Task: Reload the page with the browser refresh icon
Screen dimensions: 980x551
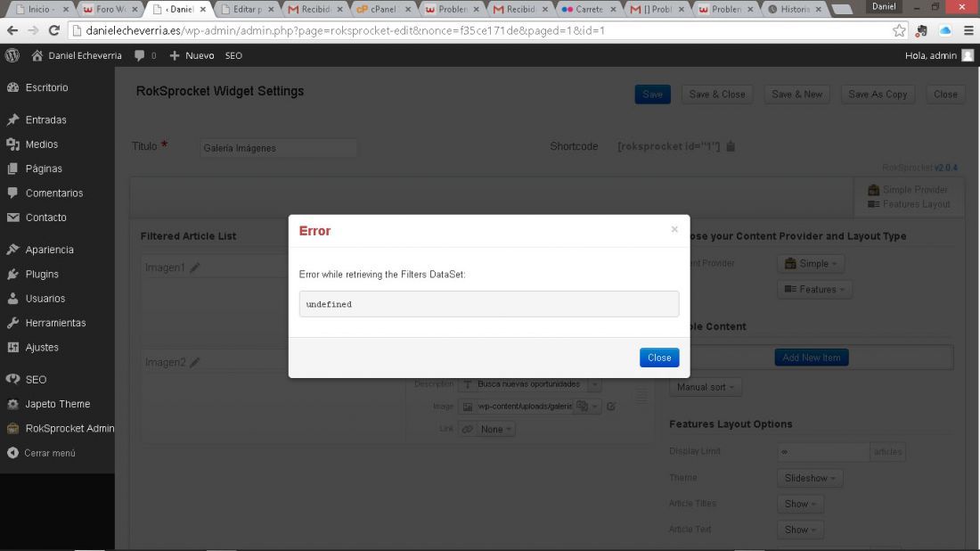Action: click(54, 30)
